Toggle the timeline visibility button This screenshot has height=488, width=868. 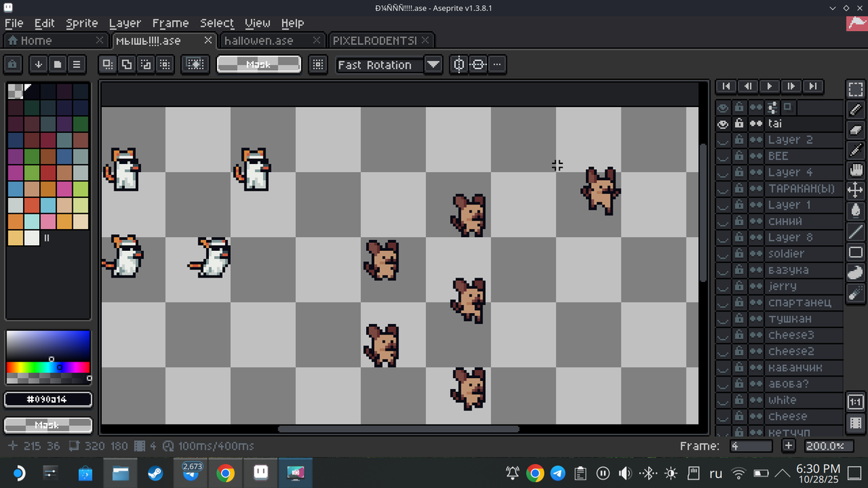(855, 423)
